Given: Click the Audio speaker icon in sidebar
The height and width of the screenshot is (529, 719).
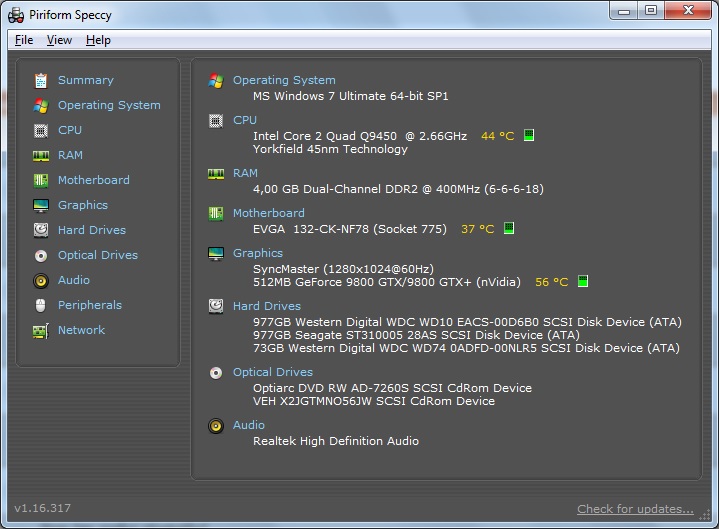Looking at the screenshot, I should point(41,280).
